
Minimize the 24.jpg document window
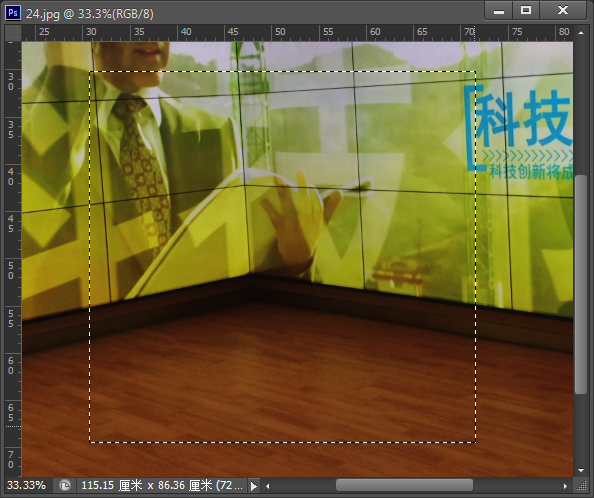[499, 11]
